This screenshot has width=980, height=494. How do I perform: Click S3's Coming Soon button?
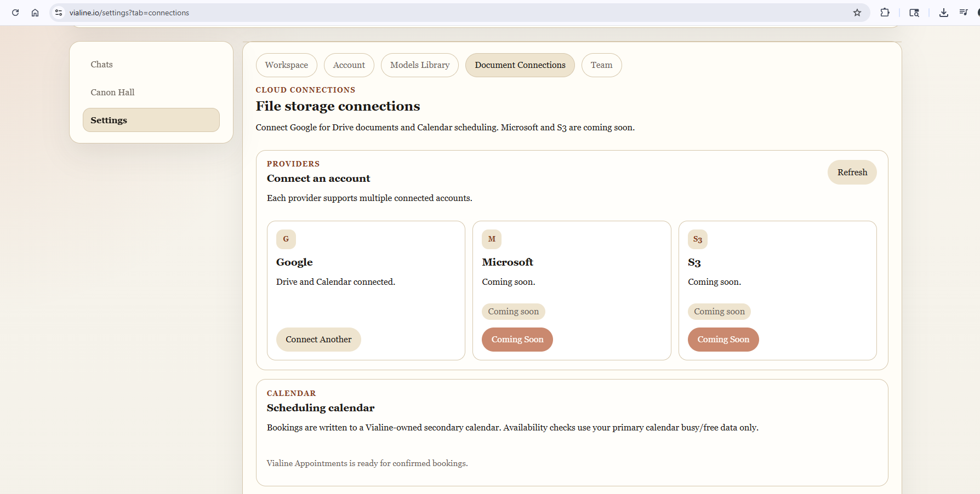click(x=723, y=340)
